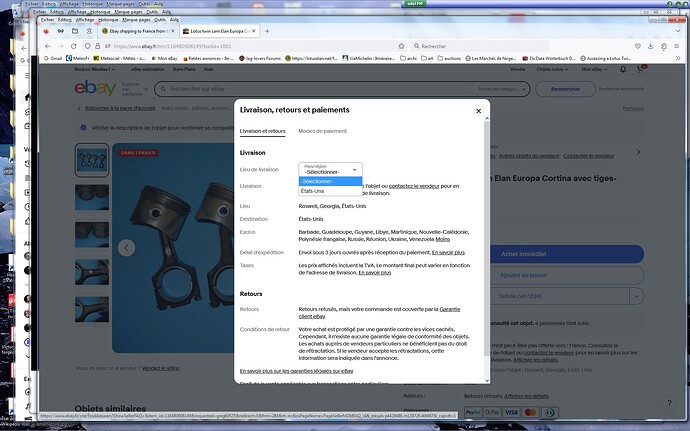Reload the current page
The image size is (690, 431).
pos(73,46)
